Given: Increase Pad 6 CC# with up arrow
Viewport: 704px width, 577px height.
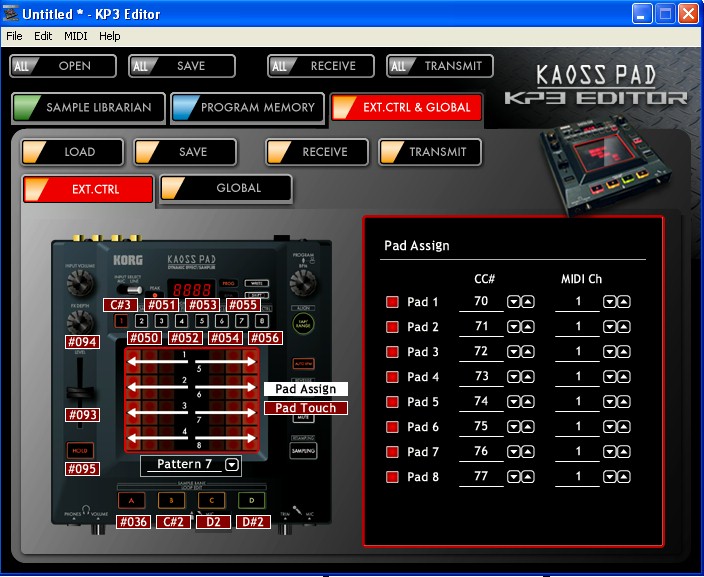Looking at the screenshot, I should (528, 427).
